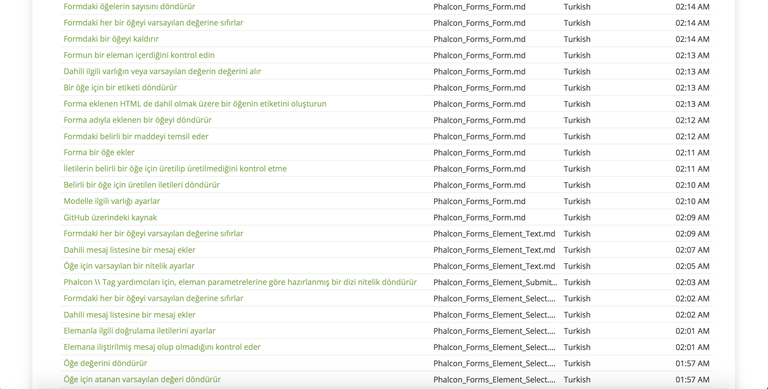Image resolution: width=768 pixels, height=389 pixels.
Task: Open "Forma adıyla eklenen bir öğeyi döndürür"
Action: point(137,120)
